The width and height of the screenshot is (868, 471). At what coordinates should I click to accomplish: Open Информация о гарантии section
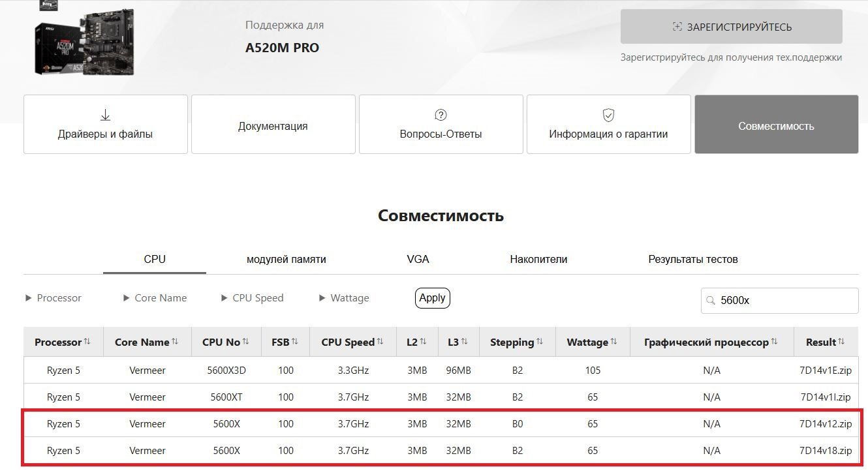point(609,125)
